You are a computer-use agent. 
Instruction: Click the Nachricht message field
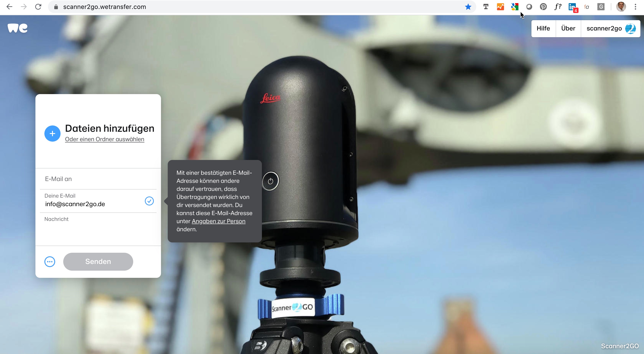click(98, 229)
